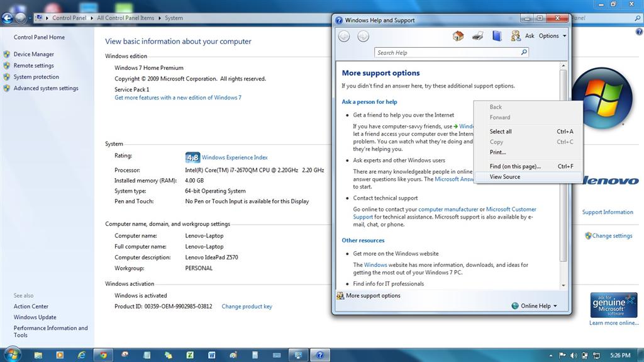The image size is (644, 362).
Task: Click Change product key link
Action: (247, 307)
